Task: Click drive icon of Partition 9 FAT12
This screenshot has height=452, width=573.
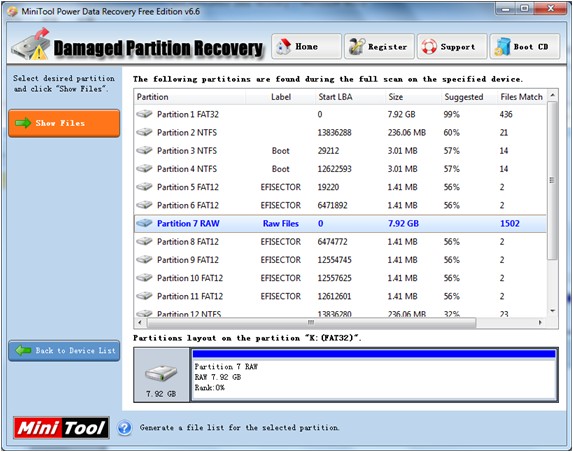Action: pos(144,260)
